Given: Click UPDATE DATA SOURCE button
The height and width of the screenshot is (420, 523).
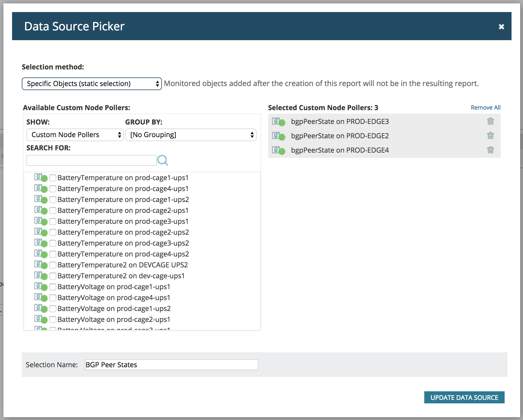Looking at the screenshot, I should coord(464,397).
